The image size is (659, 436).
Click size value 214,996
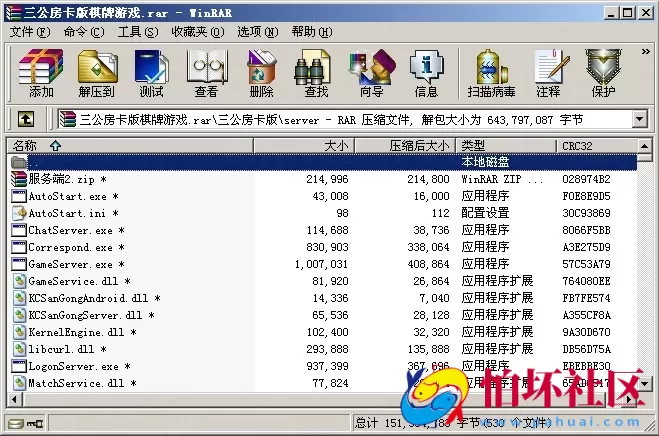pyautogui.click(x=327, y=180)
